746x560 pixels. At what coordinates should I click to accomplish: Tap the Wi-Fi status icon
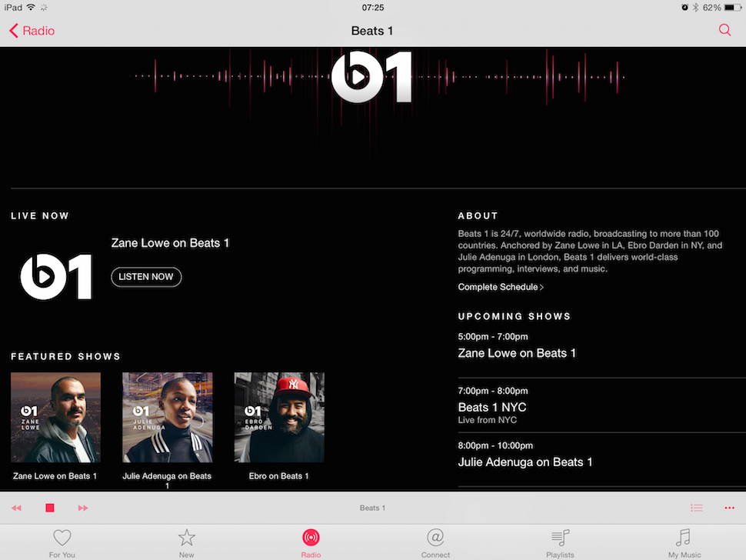(31, 7)
